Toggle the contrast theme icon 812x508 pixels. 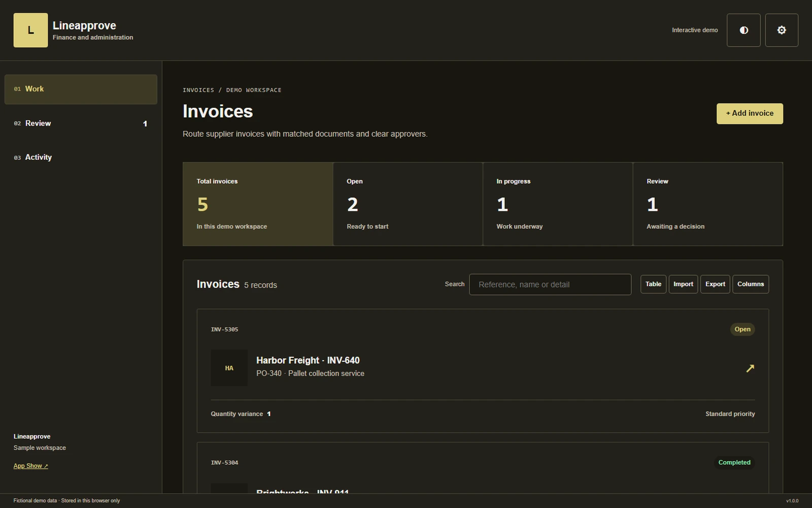click(x=743, y=30)
